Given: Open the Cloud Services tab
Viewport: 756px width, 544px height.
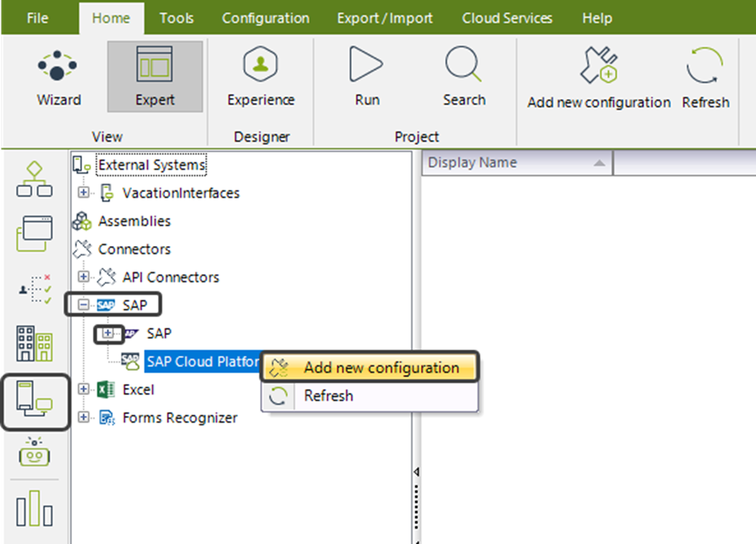Looking at the screenshot, I should coord(507,18).
